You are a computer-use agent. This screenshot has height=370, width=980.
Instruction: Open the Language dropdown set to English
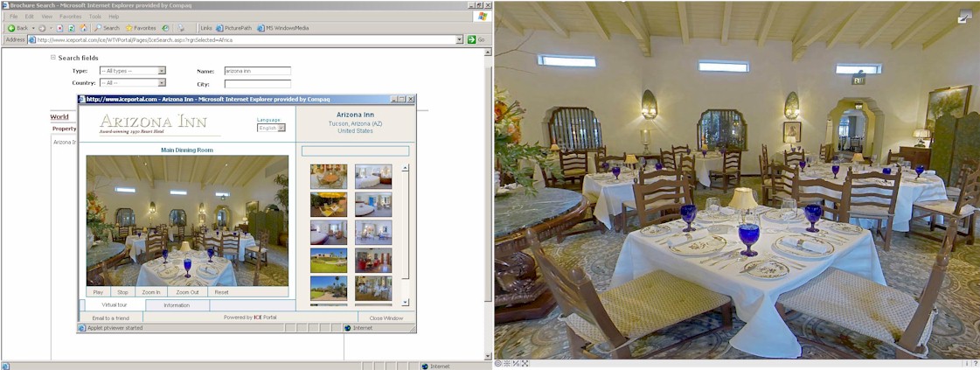point(271,128)
